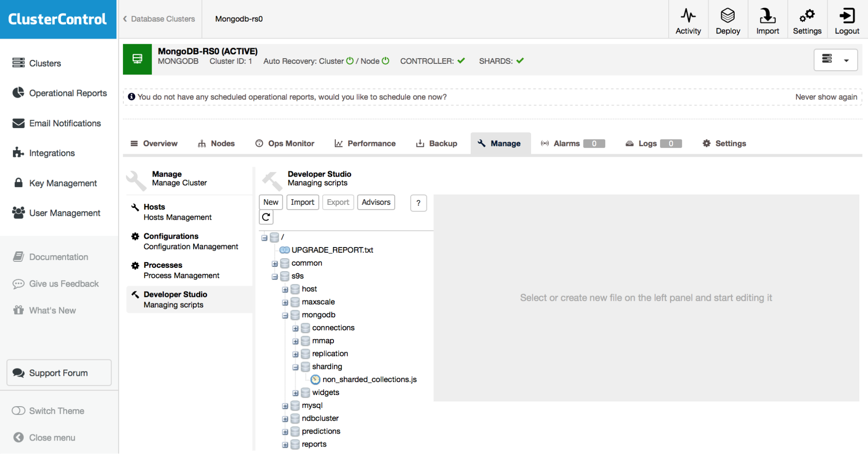868x454 pixels.
Task: Open the Activity pulse icon
Action: pyautogui.click(x=688, y=16)
